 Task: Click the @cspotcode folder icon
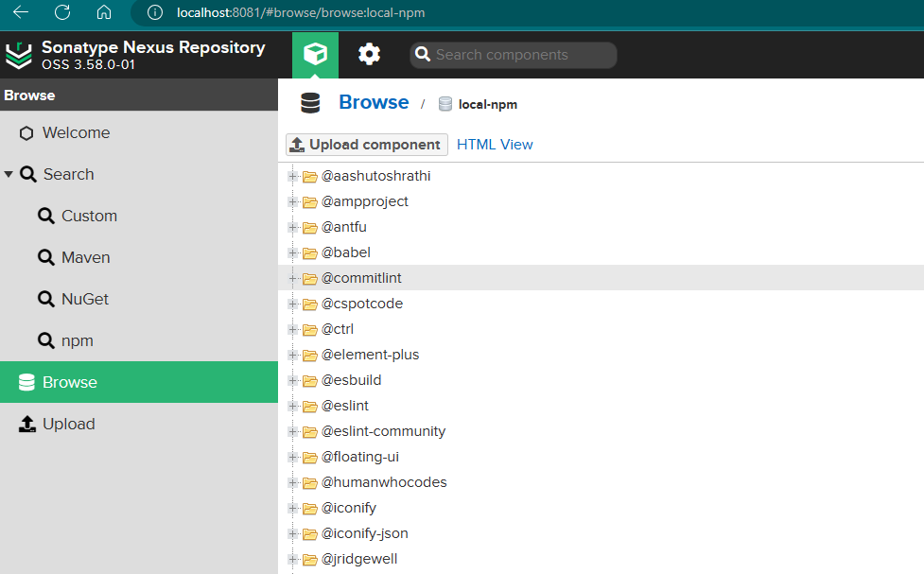pyautogui.click(x=310, y=304)
